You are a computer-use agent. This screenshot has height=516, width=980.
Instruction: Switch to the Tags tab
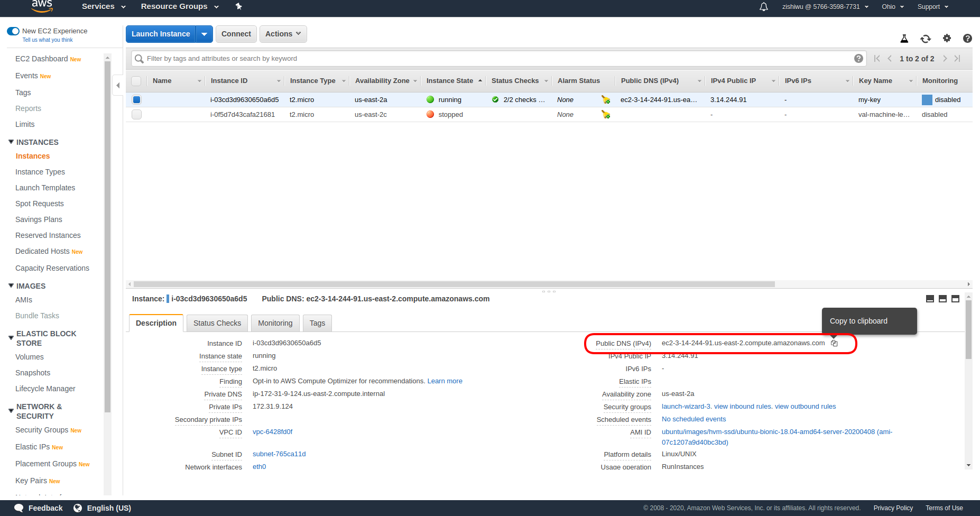[317, 323]
